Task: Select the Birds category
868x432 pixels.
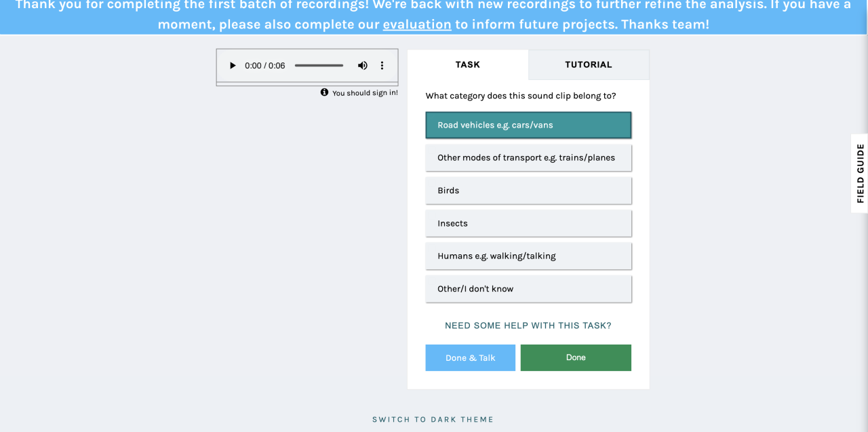Action: [528, 191]
